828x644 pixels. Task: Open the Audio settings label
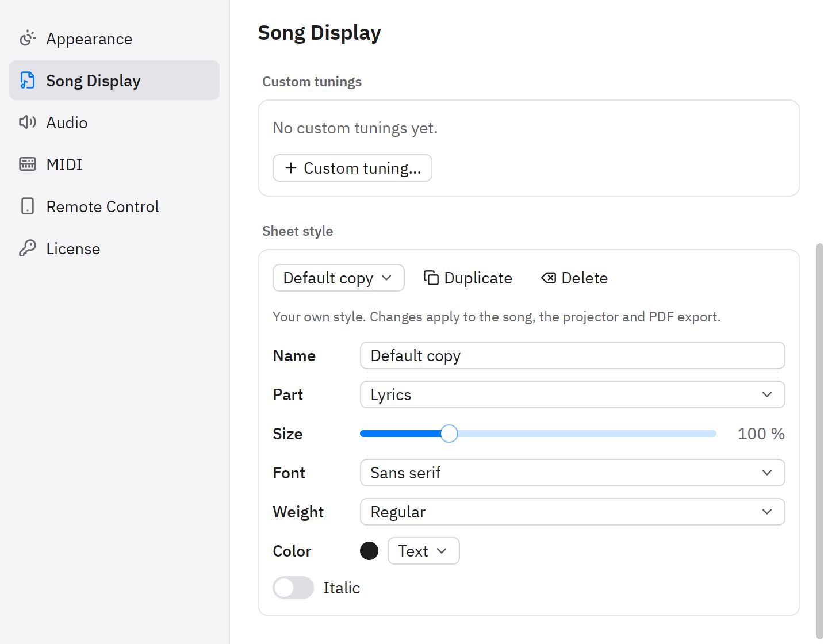pyautogui.click(x=67, y=122)
